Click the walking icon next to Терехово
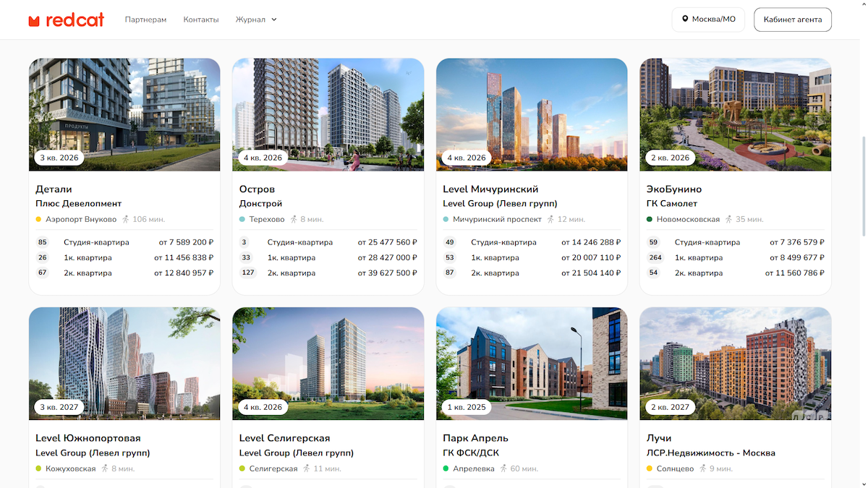The height and width of the screenshot is (488, 868). click(294, 219)
